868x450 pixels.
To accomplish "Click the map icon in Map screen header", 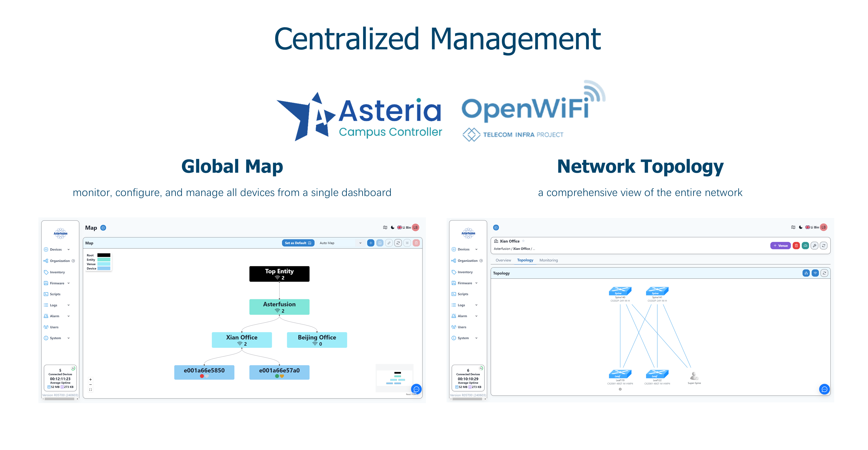I will click(x=385, y=227).
